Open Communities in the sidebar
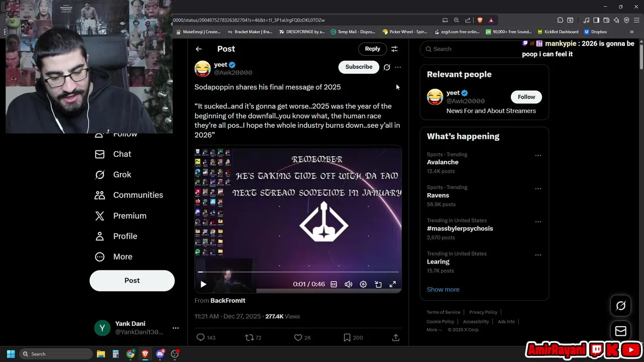 [x=129, y=195]
